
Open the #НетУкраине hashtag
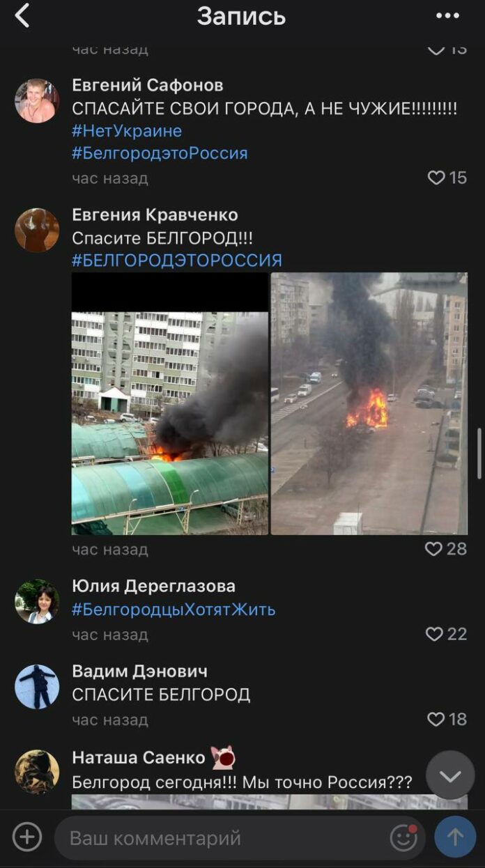(127, 131)
